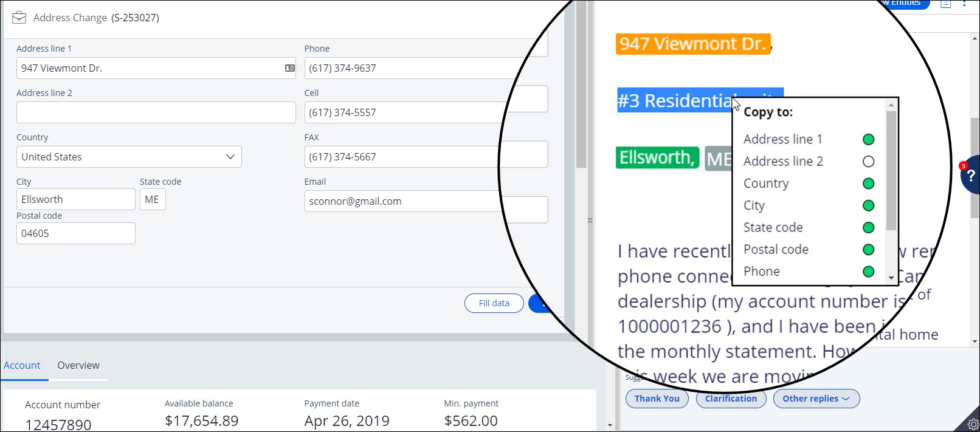Open the Country dropdown showing United States
This screenshot has height=432, width=980.
coord(129,157)
